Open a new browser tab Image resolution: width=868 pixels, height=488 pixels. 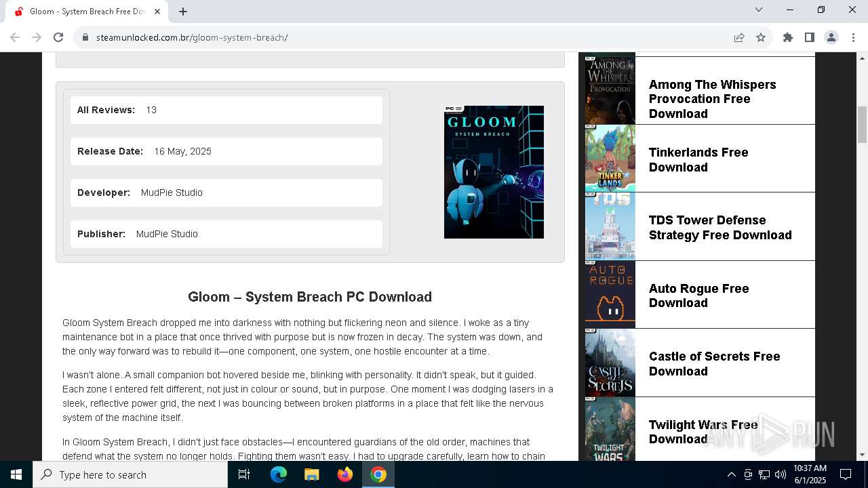click(183, 12)
